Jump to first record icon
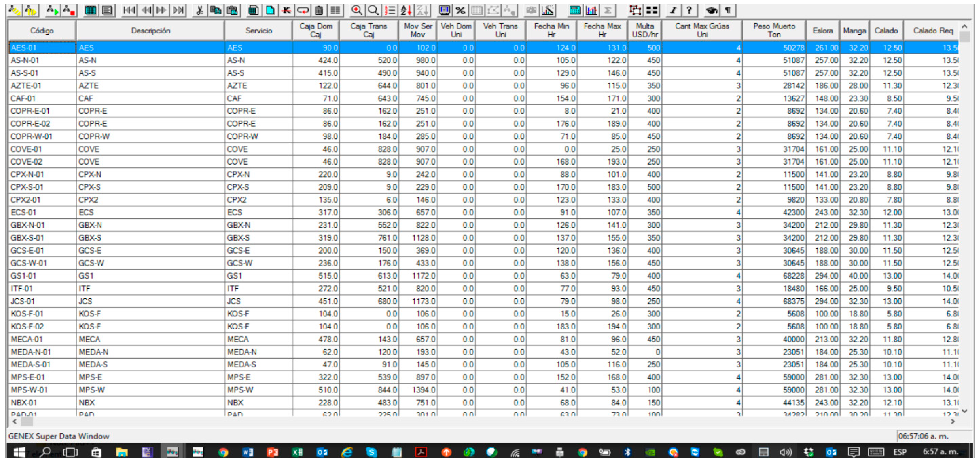This screenshot has height=463, width=980. click(x=129, y=10)
